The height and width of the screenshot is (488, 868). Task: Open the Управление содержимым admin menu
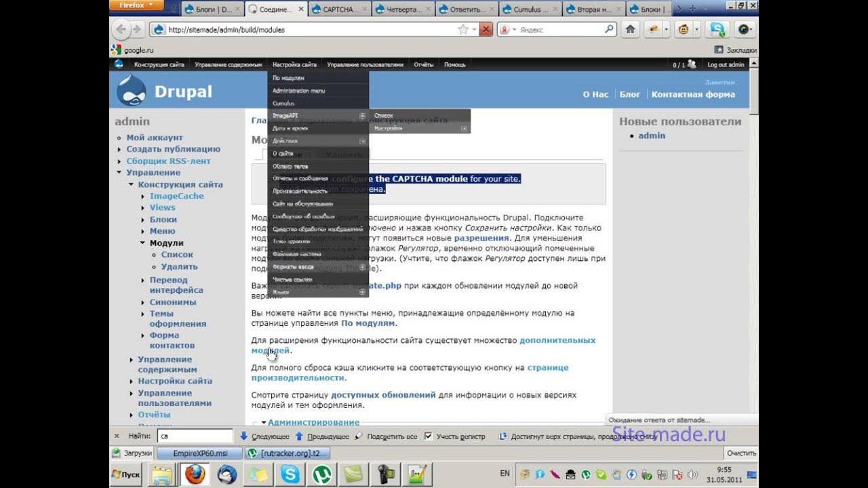[228, 64]
